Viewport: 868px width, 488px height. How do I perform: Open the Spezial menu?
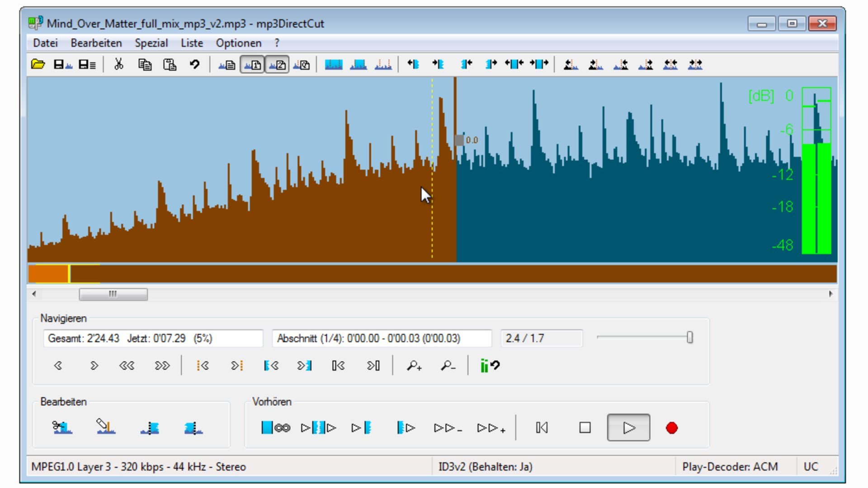tap(151, 43)
